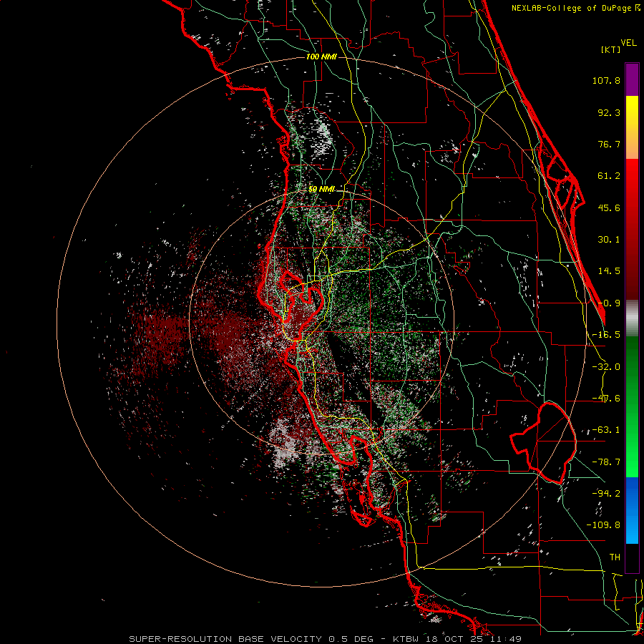Click the [KT] units label

[610, 49]
